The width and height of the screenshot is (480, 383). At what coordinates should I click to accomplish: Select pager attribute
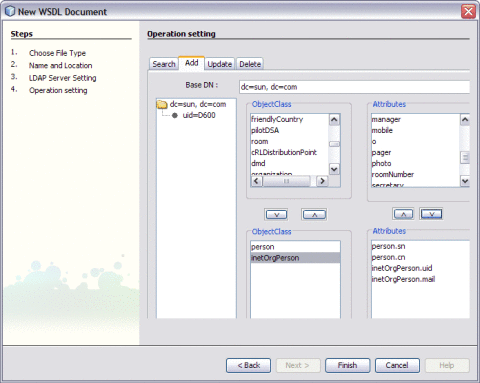point(415,152)
